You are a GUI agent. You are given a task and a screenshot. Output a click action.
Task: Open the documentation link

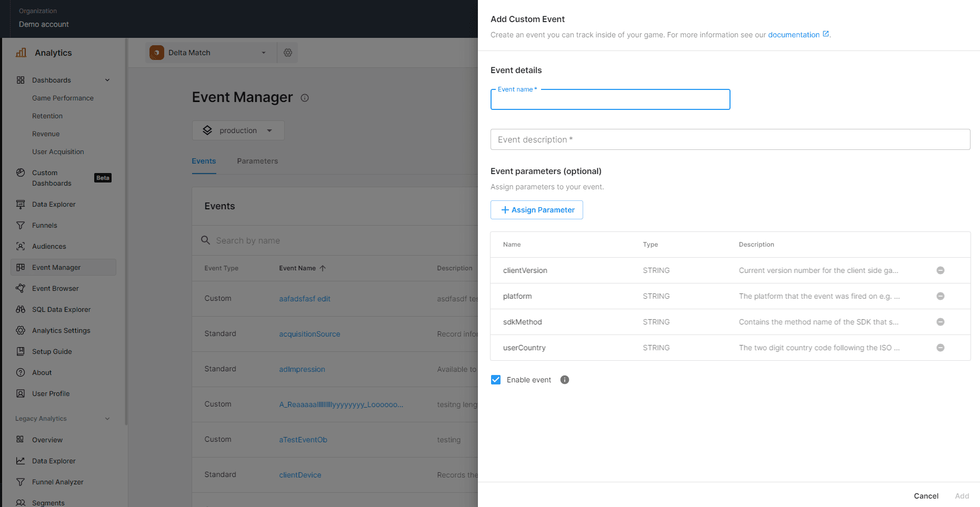[x=794, y=35]
